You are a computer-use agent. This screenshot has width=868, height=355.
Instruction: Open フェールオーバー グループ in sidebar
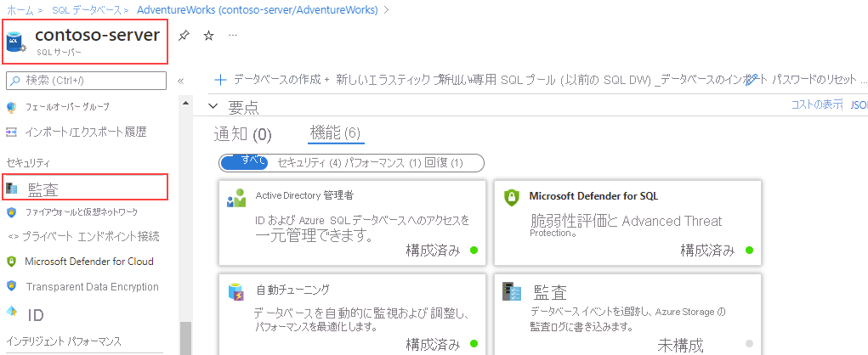pos(67,107)
